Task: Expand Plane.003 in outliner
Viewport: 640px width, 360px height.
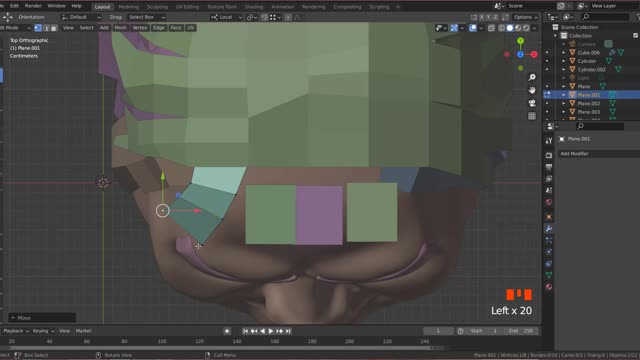Action: 564,112
